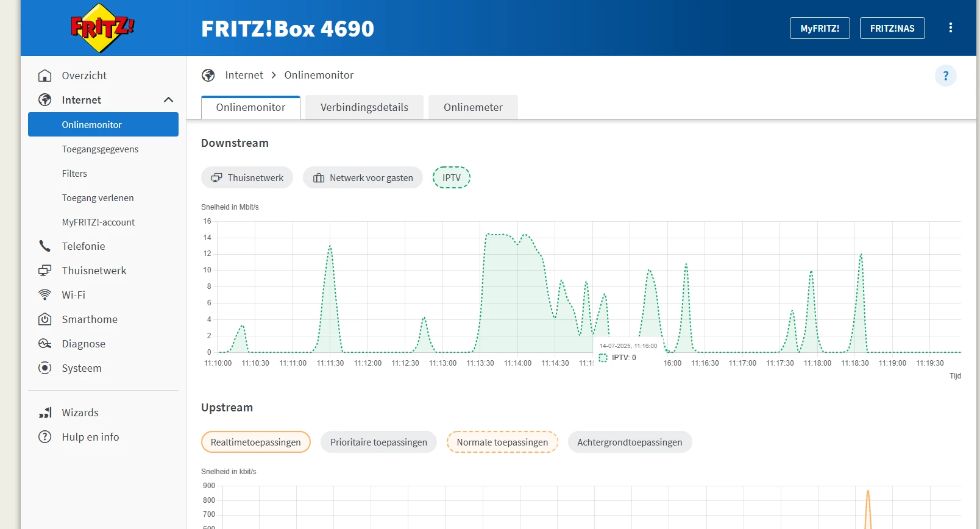Toggle Achtergrondtoepassingen upstream series
Screen dimensions: 980x529
(x=630, y=442)
